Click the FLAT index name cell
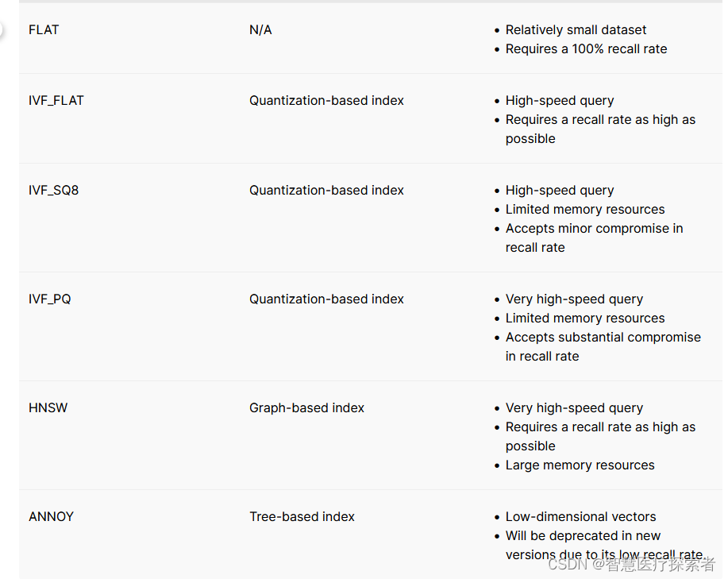The height and width of the screenshot is (579, 728). point(44,29)
